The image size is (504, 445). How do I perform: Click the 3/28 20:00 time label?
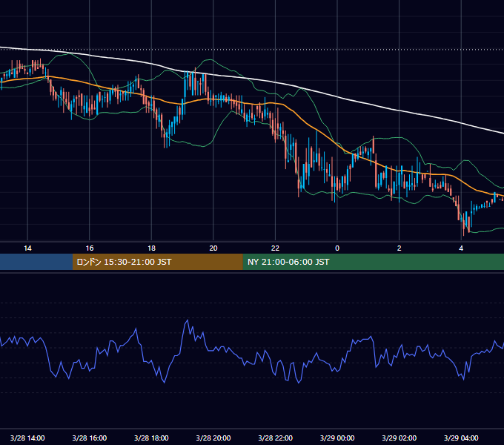click(213, 438)
